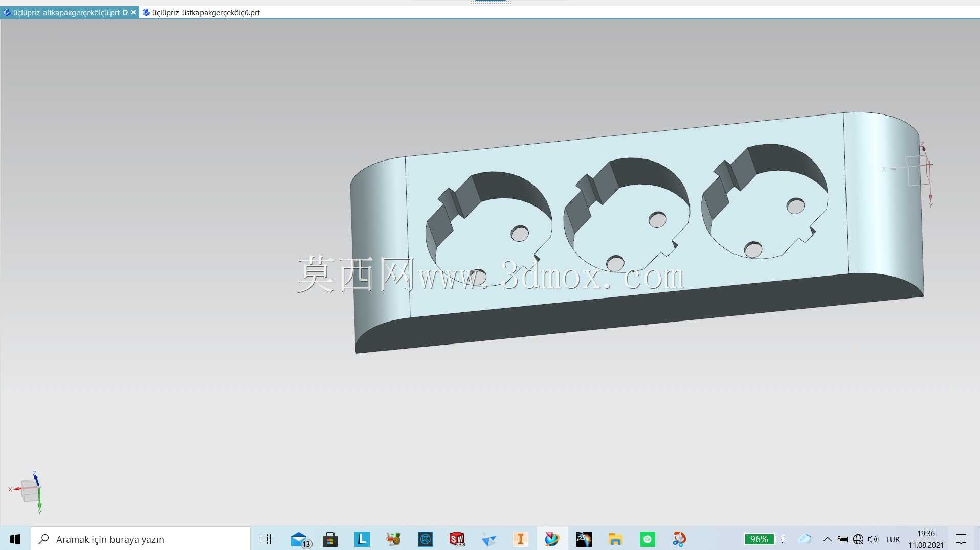Open the OneDrive cloud tray icon

[805, 539]
